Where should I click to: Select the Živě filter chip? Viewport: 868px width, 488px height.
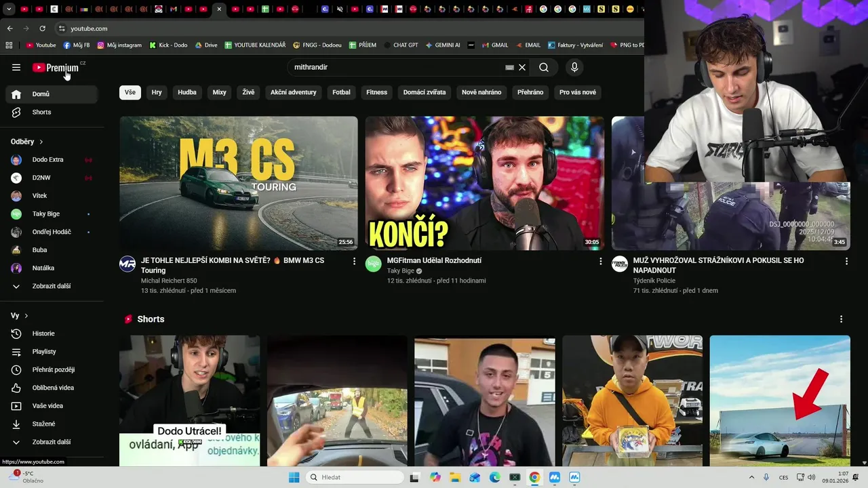[249, 92]
